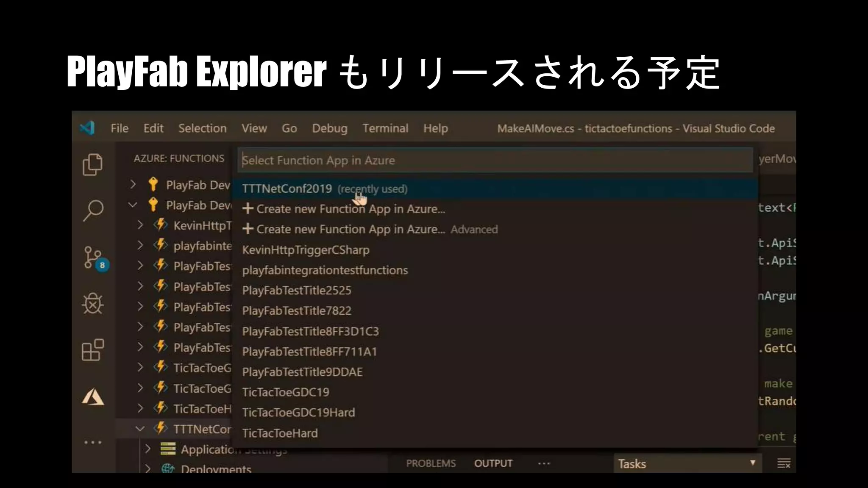Image resolution: width=868 pixels, height=488 pixels.
Task: Open the Debug bug icon in activity bar
Action: tap(93, 304)
